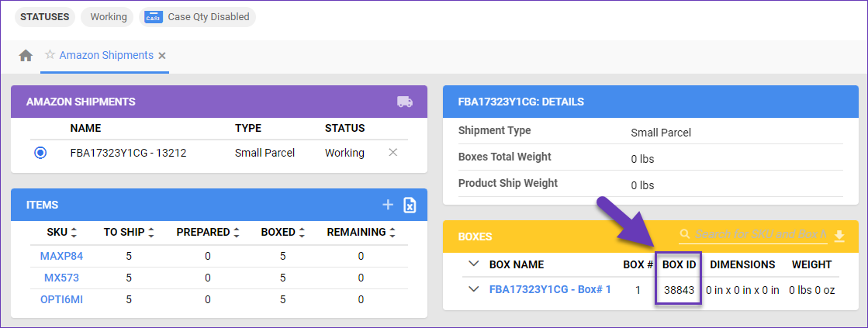Click the STATUSES label chip

[44, 16]
